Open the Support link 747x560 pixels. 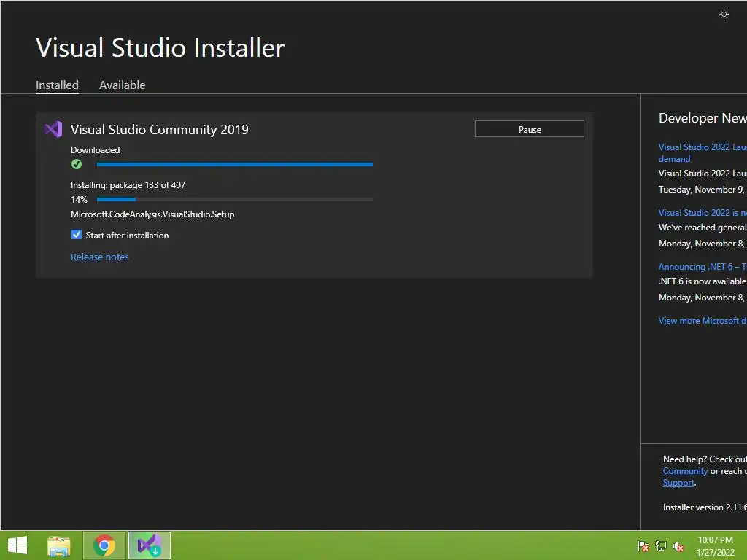(678, 483)
